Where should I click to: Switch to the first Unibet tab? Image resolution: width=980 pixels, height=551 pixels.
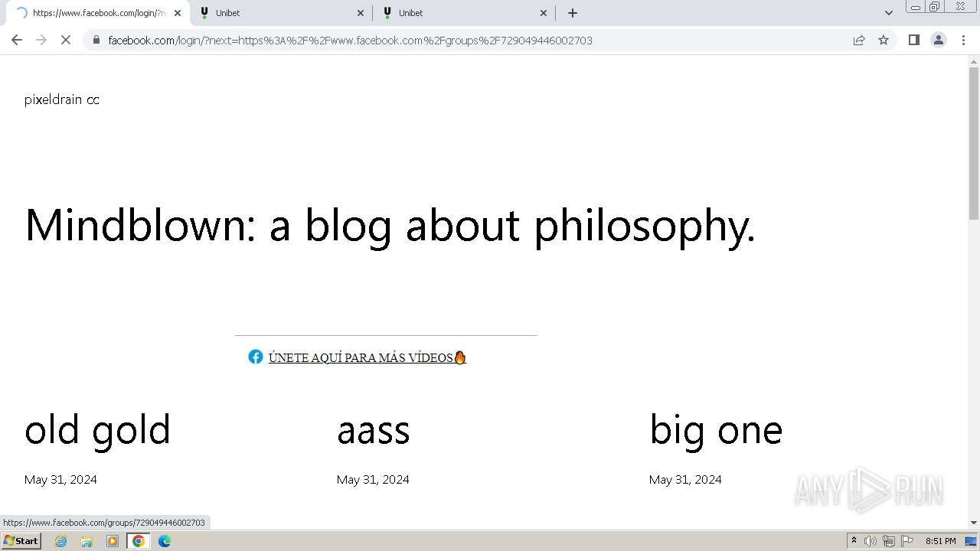tap(281, 13)
